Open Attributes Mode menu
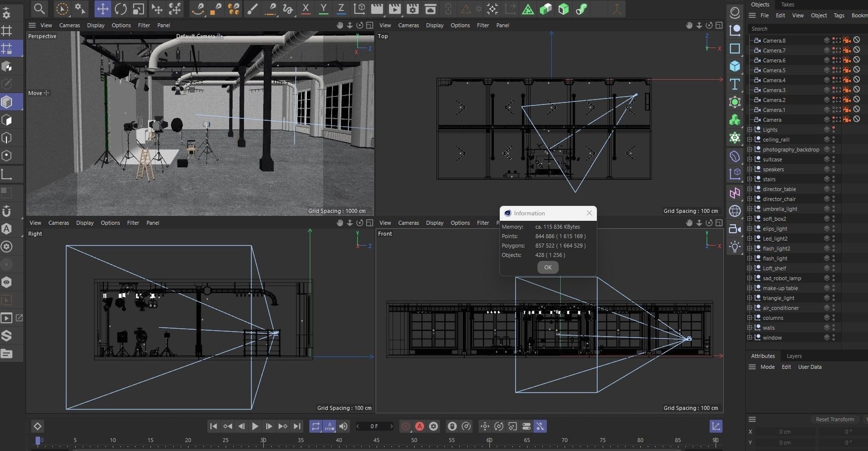The width and height of the screenshot is (868, 451). tap(768, 367)
